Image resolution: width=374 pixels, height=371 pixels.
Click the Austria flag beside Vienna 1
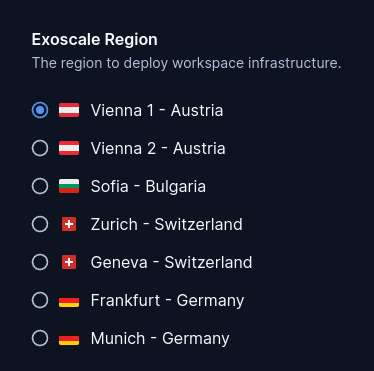(x=69, y=110)
